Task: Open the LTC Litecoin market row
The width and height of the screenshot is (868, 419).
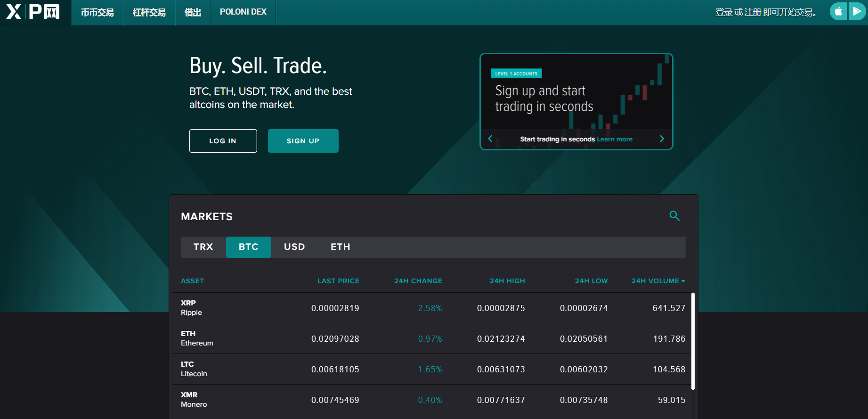Action: tap(432, 369)
